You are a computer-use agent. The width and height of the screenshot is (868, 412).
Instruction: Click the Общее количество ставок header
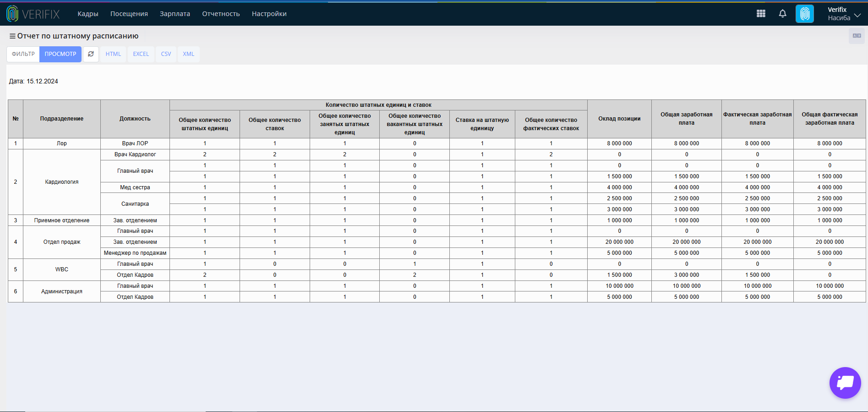click(x=275, y=124)
